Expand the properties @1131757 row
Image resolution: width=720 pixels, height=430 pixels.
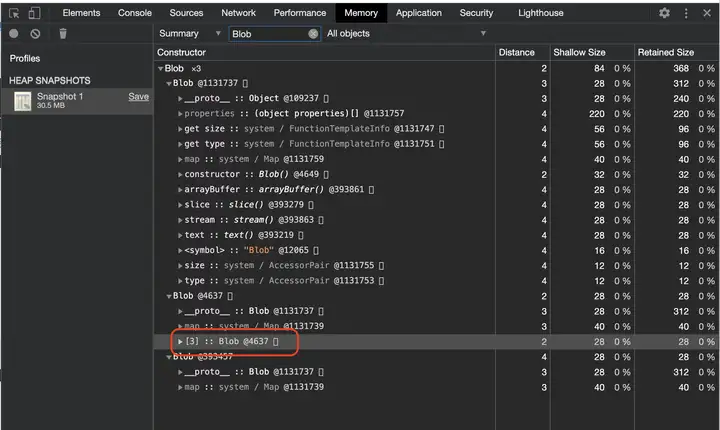[180, 114]
